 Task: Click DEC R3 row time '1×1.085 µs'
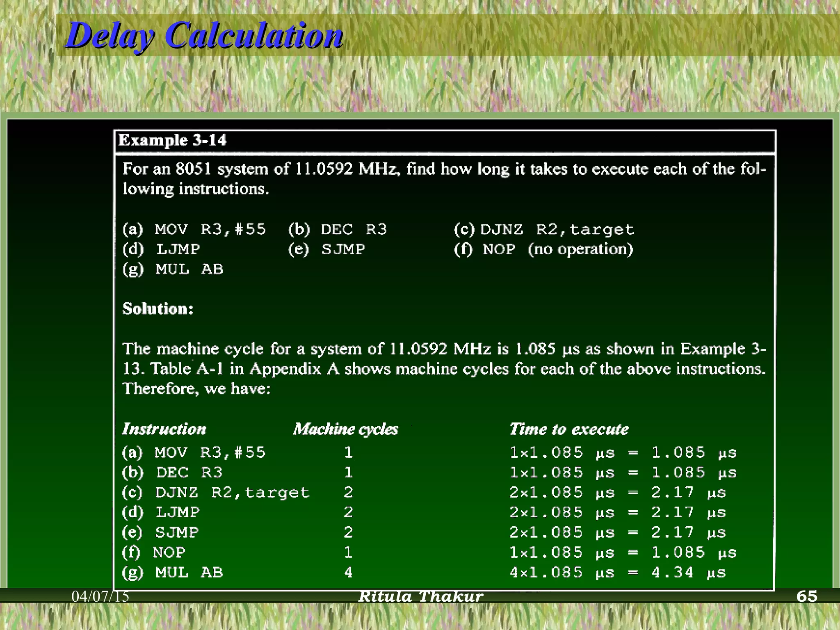[x=562, y=472]
